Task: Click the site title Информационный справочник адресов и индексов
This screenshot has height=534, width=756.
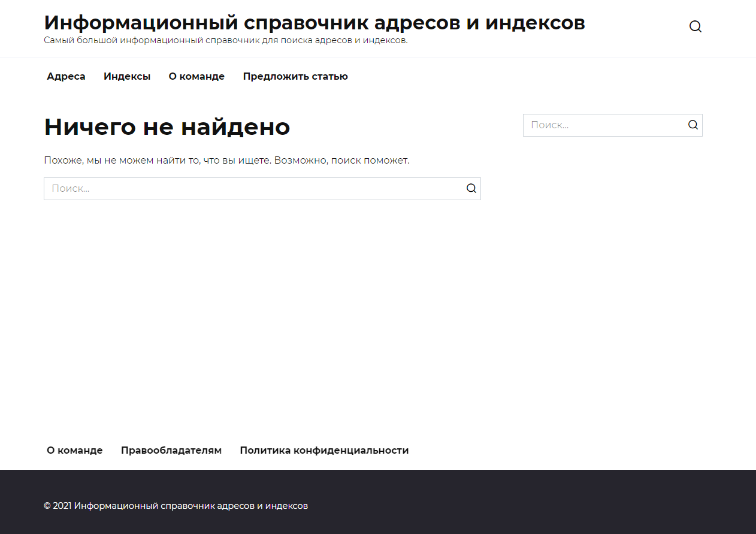Action: coord(315,23)
